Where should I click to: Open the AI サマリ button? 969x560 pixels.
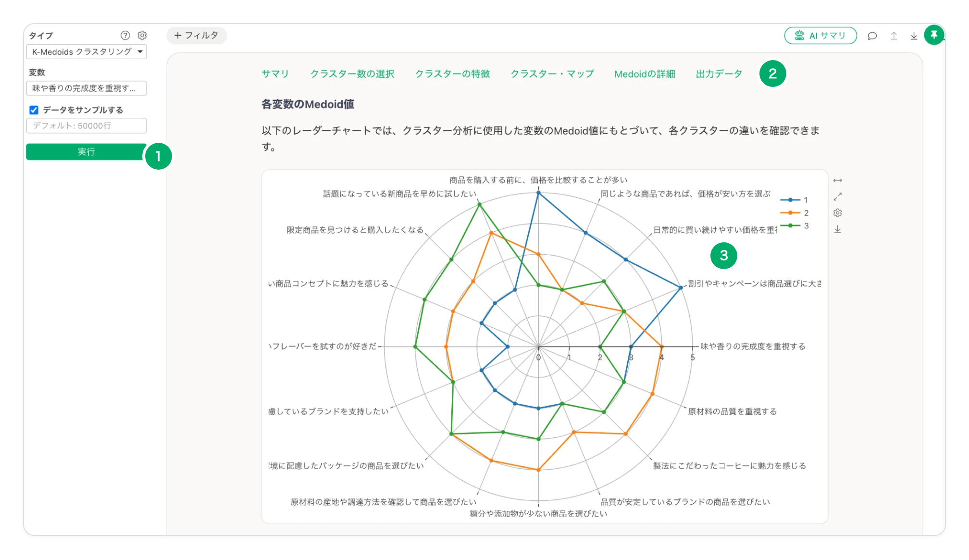pos(820,36)
